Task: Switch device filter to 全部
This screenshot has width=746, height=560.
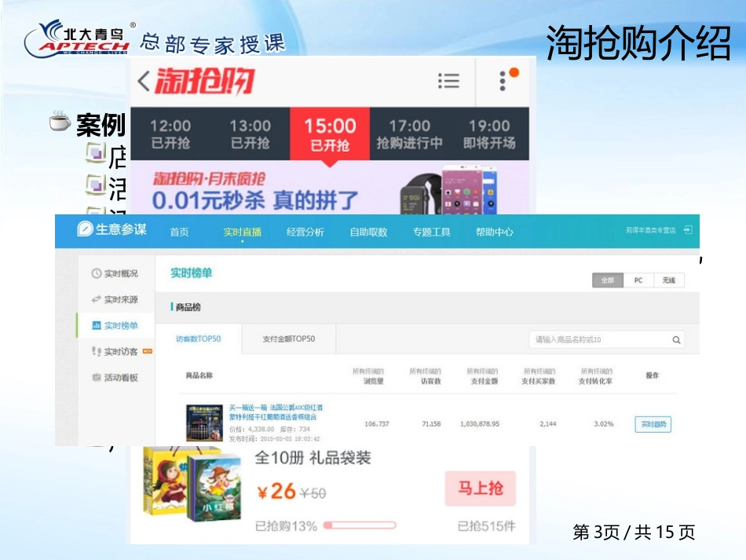Action: point(608,280)
